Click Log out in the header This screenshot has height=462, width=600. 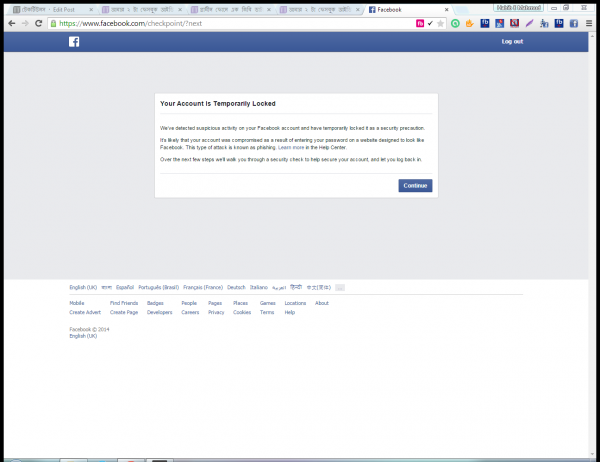[512, 41]
